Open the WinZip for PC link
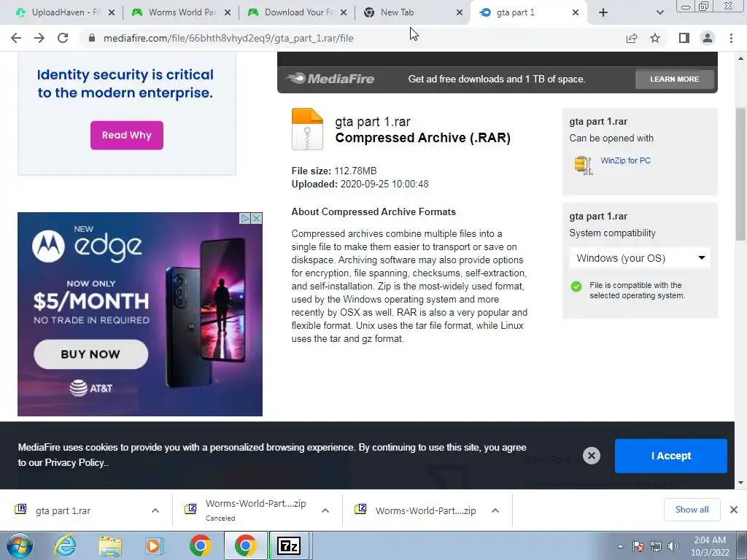 625,160
